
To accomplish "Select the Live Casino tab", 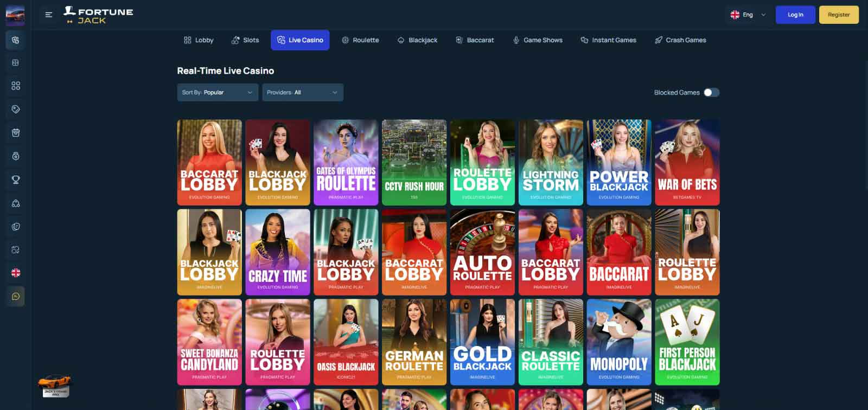I will pos(300,40).
